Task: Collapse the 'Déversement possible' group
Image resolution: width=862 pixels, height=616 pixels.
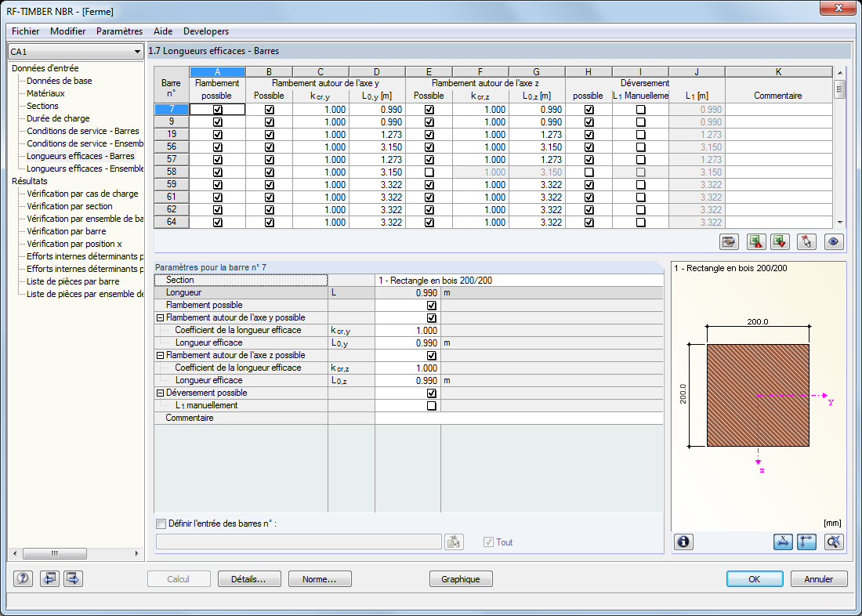Action: click(160, 393)
